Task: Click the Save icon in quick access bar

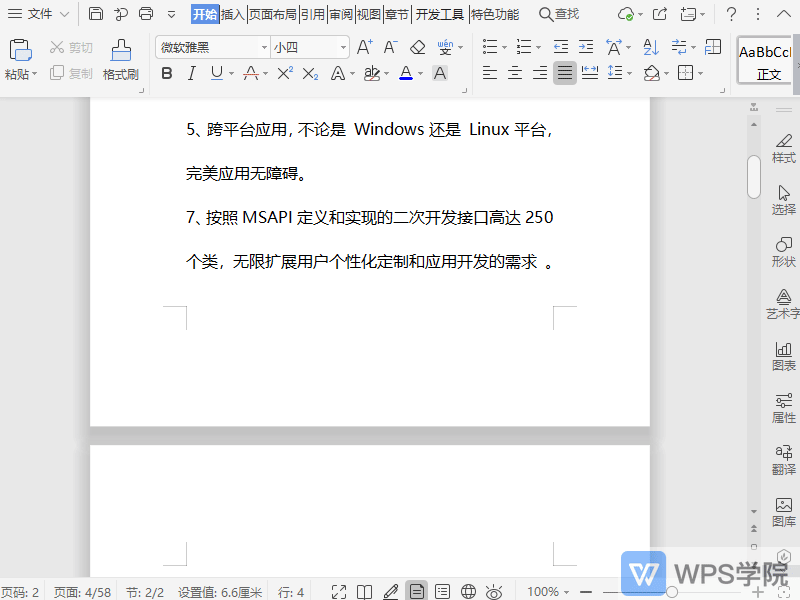Action: point(95,14)
